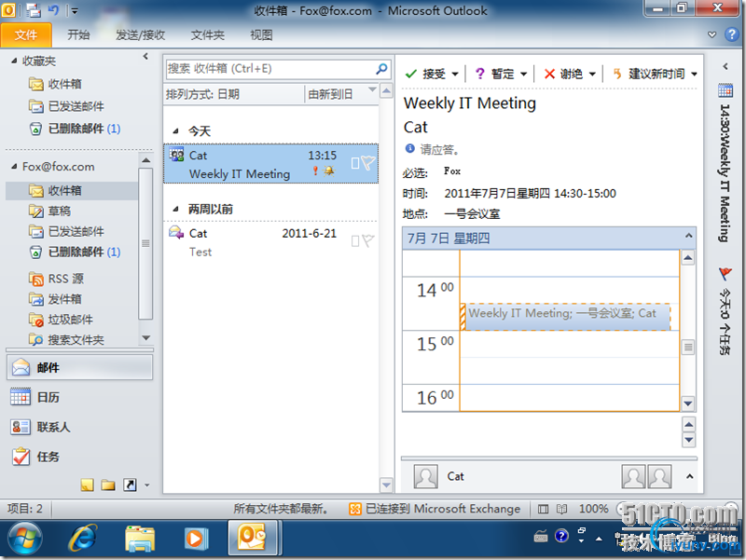Open the 草稿 folder
The width and height of the screenshot is (746, 560).
(x=49, y=212)
